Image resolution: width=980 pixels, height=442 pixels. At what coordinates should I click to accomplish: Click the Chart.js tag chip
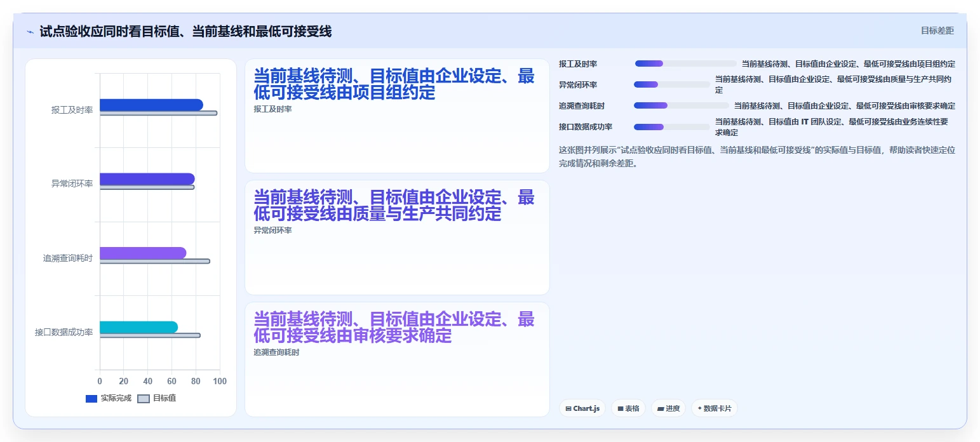[x=582, y=408]
